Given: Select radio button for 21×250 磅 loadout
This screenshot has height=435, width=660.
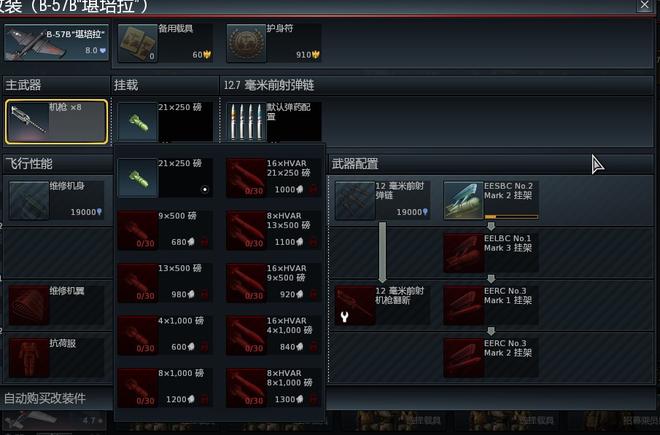Looking at the screenshot, I should 205,189.
